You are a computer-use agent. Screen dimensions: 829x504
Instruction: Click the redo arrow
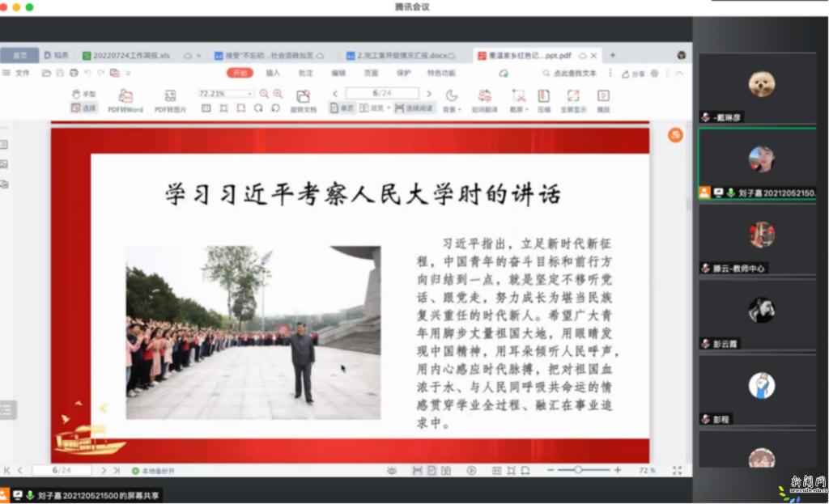101,73
